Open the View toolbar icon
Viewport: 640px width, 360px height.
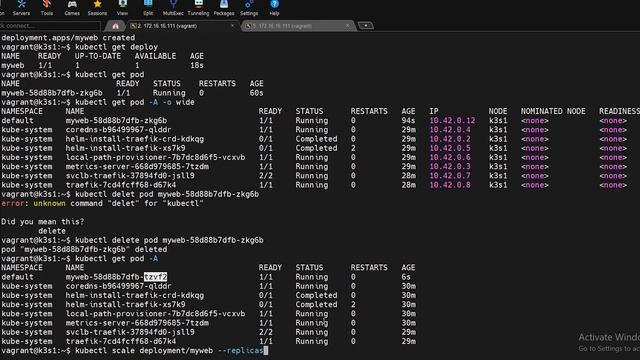[x=122, y=7]
